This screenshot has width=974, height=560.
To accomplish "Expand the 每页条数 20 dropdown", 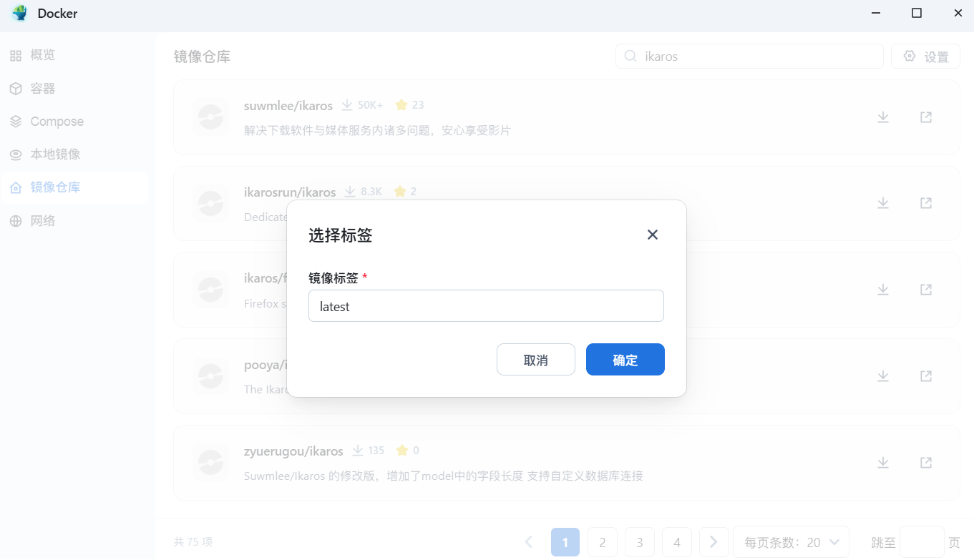I will click(791, 542).
